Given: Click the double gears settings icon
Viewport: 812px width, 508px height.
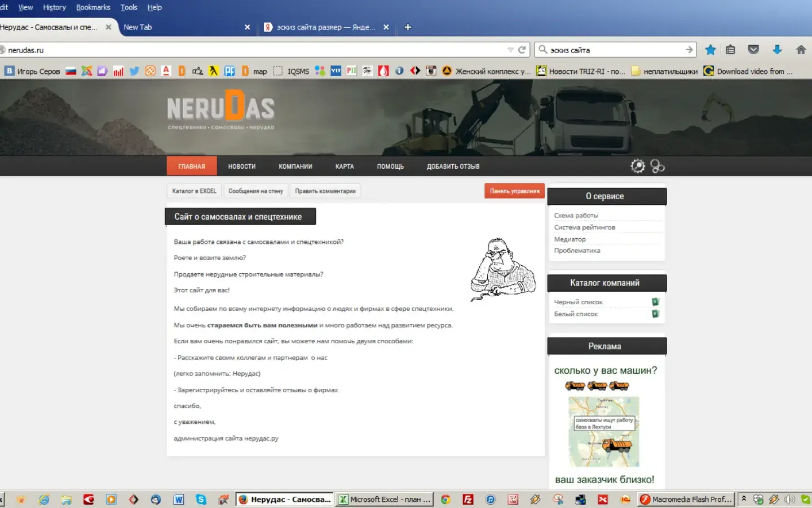Looking at the screenshot, I should pos(657,166).
